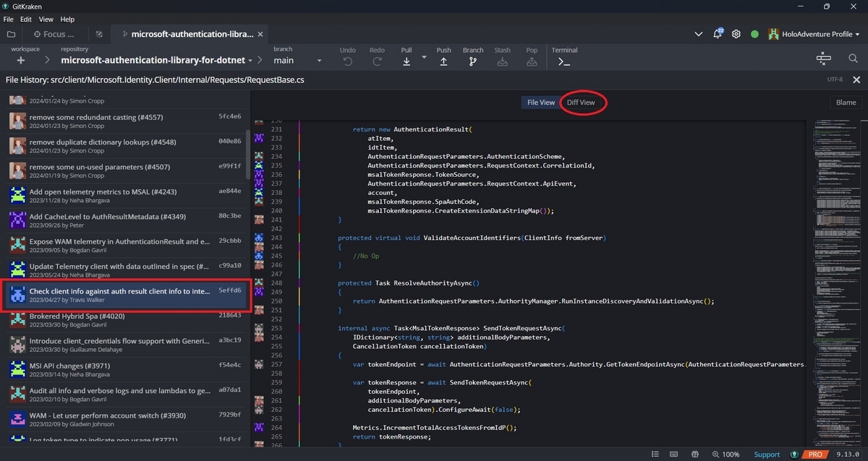Open the File menu

point(9,20)
